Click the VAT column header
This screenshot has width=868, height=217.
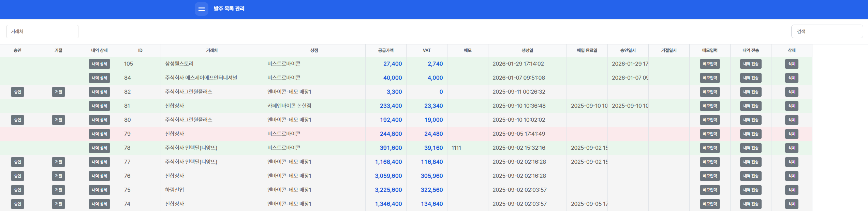pyautogui.click(x=426, y=51)
